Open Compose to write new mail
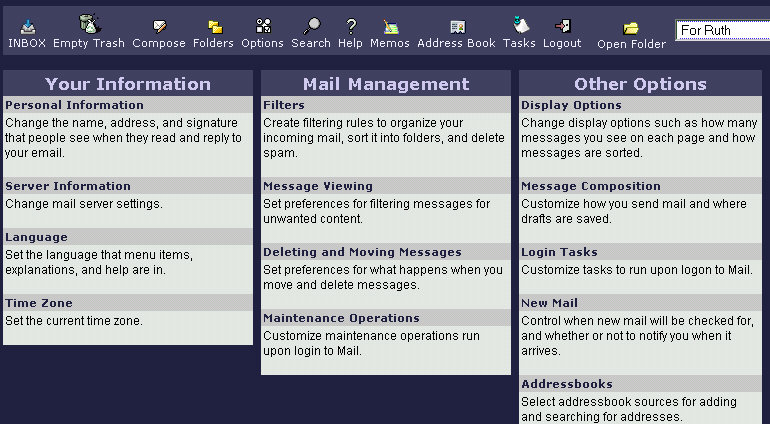 [x=159, y=27]
